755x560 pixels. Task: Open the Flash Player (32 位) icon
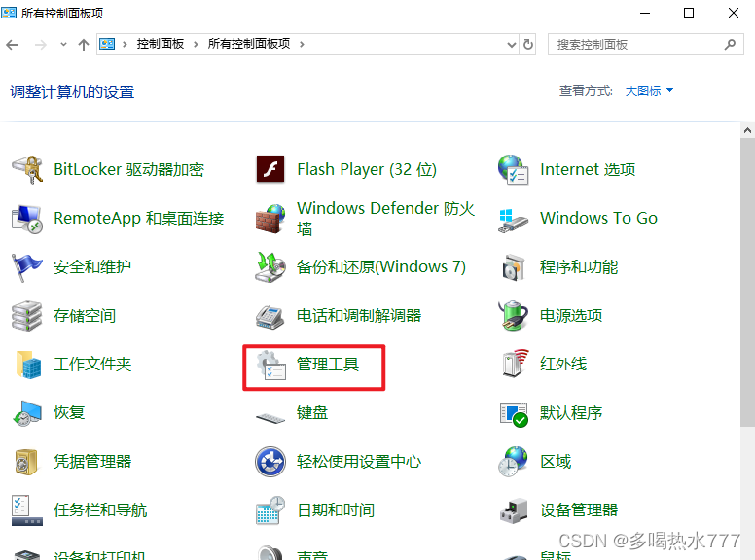pos(270,169)
